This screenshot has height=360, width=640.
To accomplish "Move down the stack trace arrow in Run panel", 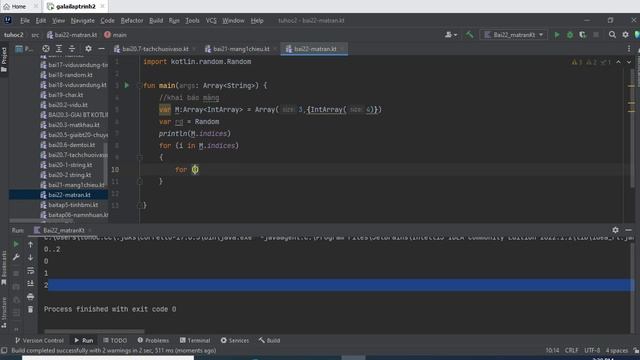I will [x=31, y=257].
